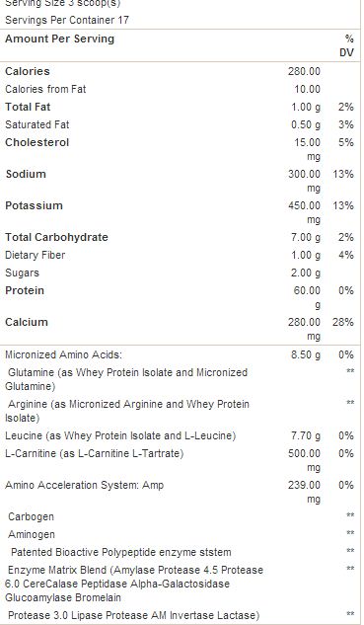Select the Dietary Fiber row
The width and height of the screenshot is (364, 625).
point(180,255)
